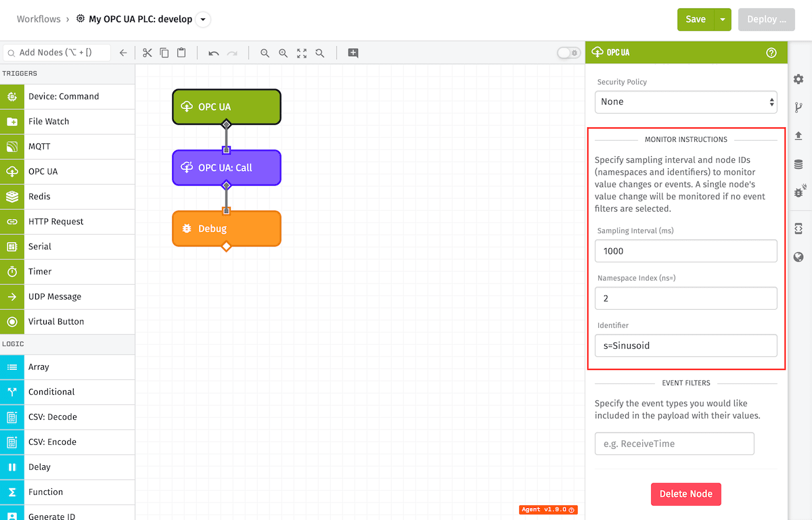Viewport: 812px width, 520px height.
Task: Open the debug bug panel icon
Action: pos(799,192)
